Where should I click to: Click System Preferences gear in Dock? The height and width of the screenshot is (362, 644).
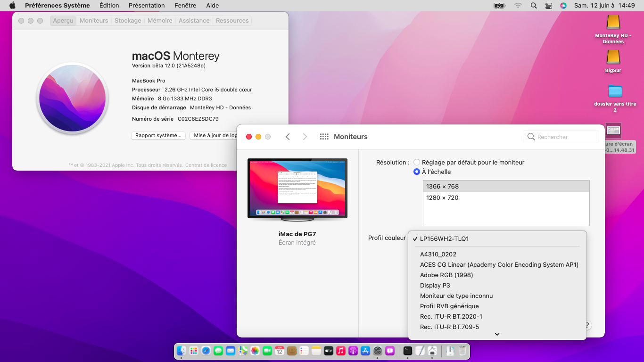pyautogui.click(x=378, y=351)
